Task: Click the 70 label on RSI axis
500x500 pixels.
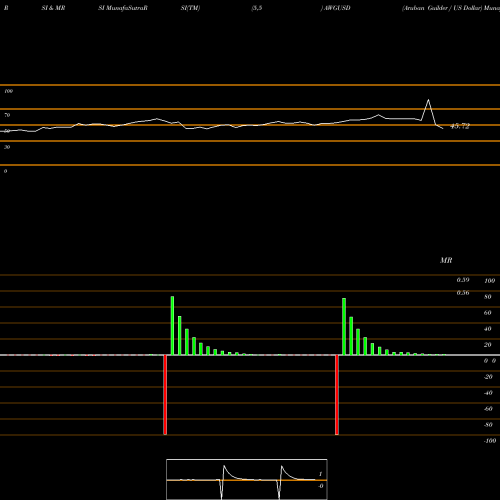Action: click(7, 115)
